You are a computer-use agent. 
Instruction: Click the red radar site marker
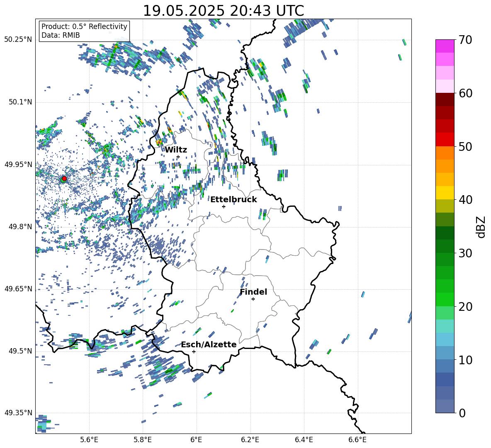coord(64,179)
